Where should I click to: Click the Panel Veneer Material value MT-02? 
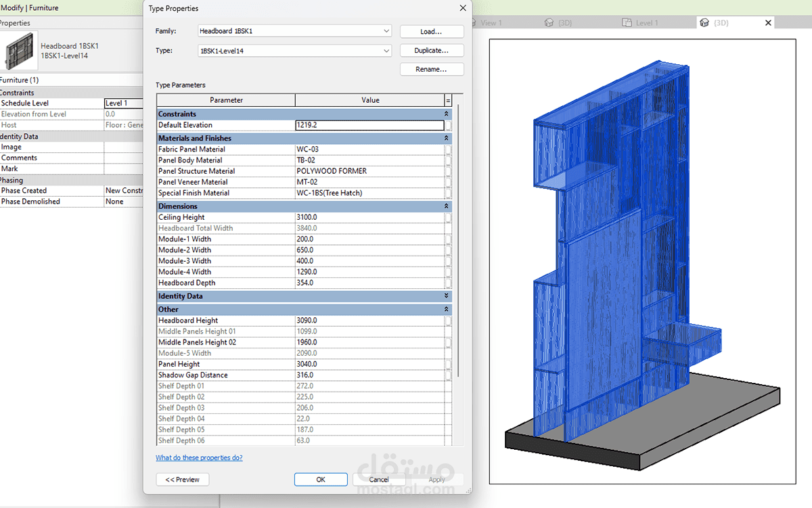click(369, 182)
